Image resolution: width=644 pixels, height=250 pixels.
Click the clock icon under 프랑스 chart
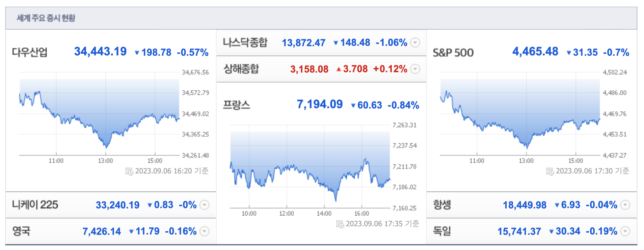[340, 224]
